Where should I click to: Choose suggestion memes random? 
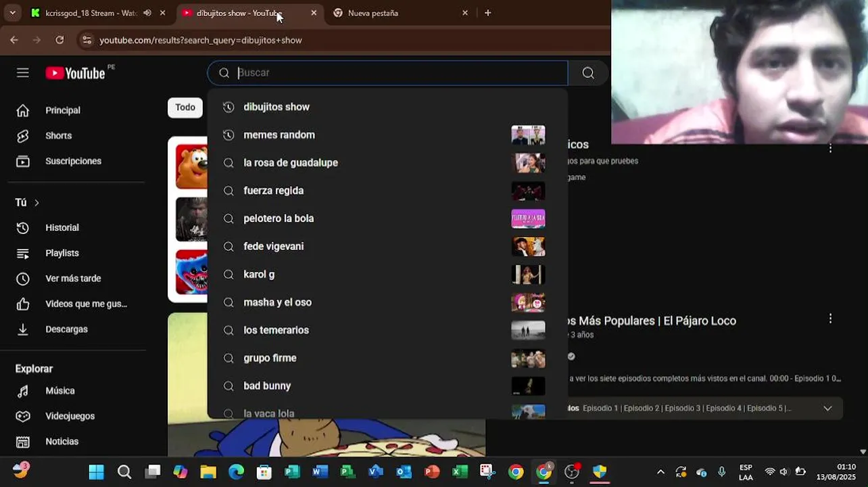click(387, 135)
